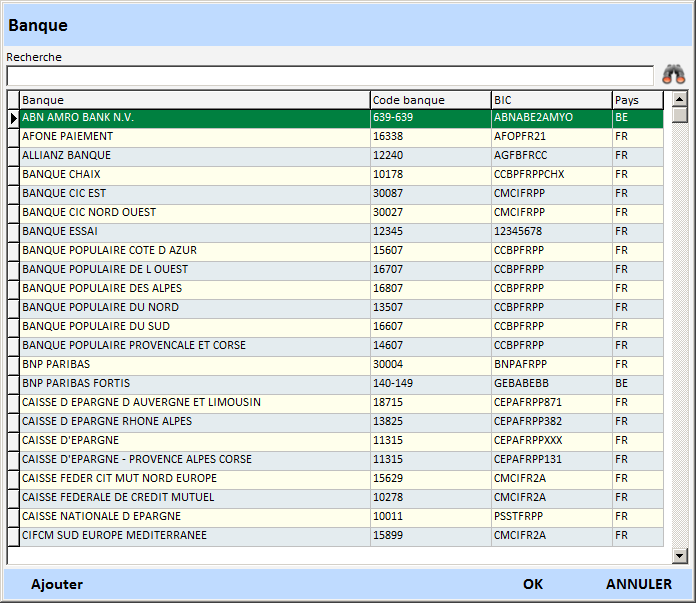The image size is (696, 603).
Task: Click the code banque cell 30004
Action: pos(431,365)
